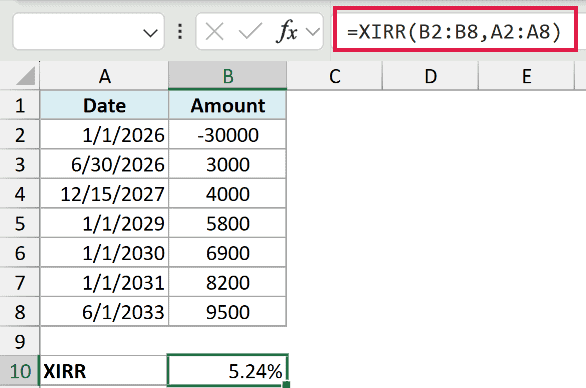
Task: Select cell with date 1/1/2030
Action: [x=104, y=253]
